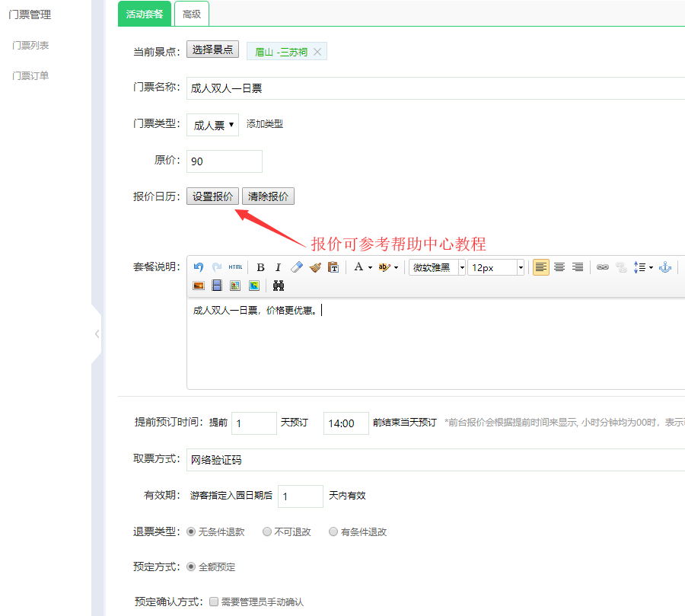Center-align text in the editor
This screenshot has width=685, height=616.
pyautogui.click(x=559, y=267)
